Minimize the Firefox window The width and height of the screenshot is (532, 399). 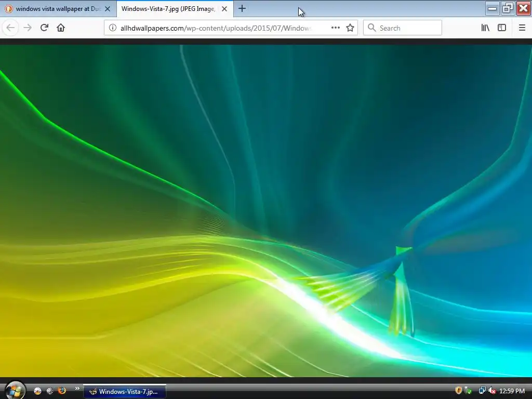click(x=492, y=8)
